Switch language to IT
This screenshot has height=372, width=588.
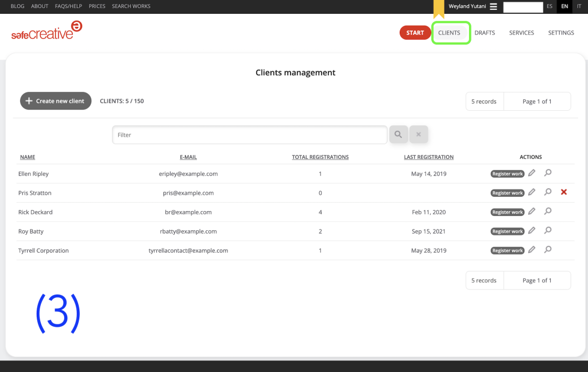579,6
